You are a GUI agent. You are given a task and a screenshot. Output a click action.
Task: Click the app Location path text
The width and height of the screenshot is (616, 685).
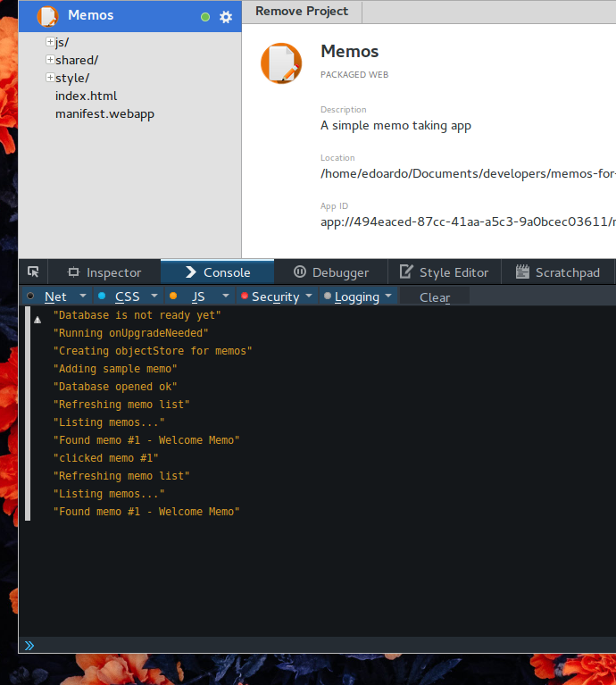click(x=468, y=174)
